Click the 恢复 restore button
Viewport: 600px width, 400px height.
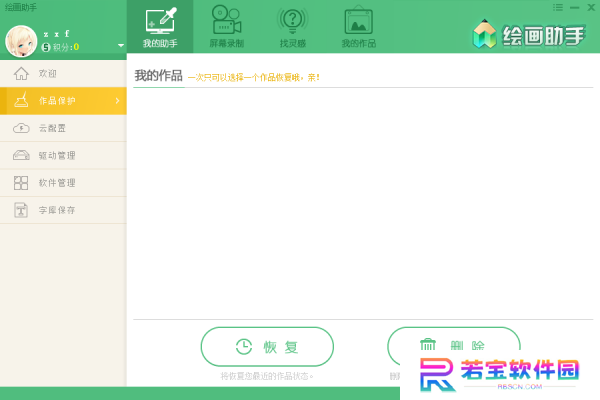[x=267, y=347]
